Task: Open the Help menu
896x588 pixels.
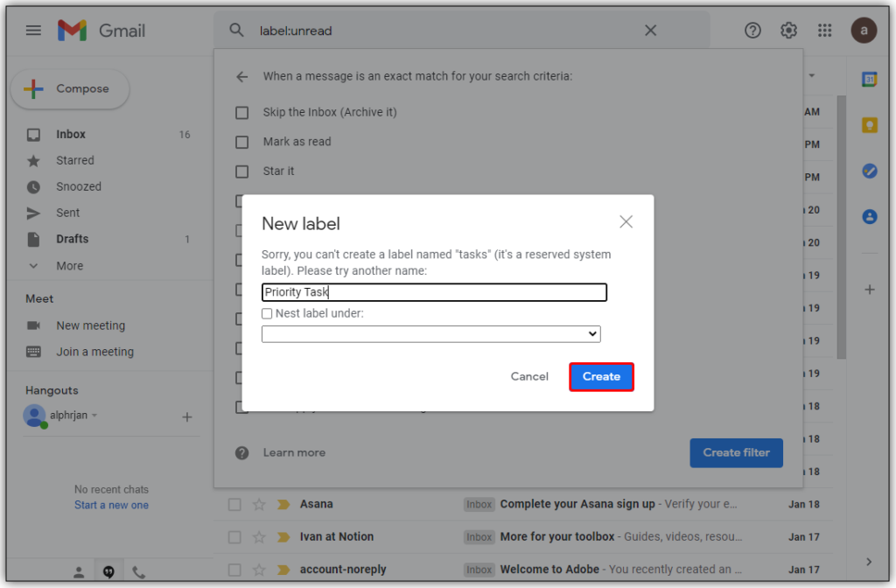Action: 752,30
